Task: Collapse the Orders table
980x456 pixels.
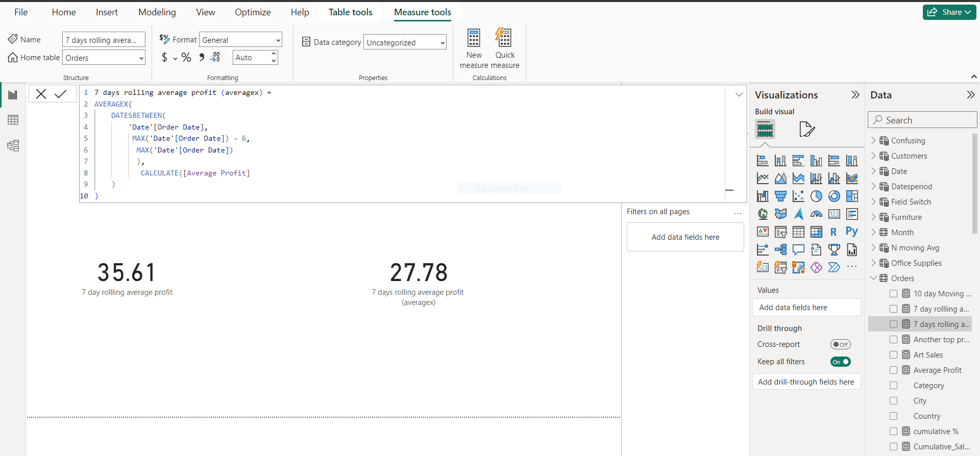Action: pyautogui.click(x=873, y=278)
